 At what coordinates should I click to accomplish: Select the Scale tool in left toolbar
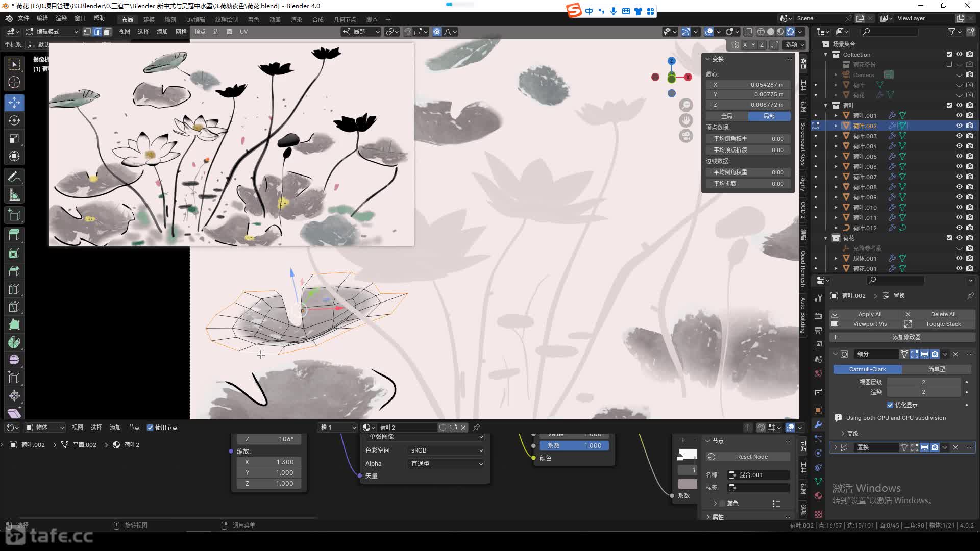[x=14, y=138]
